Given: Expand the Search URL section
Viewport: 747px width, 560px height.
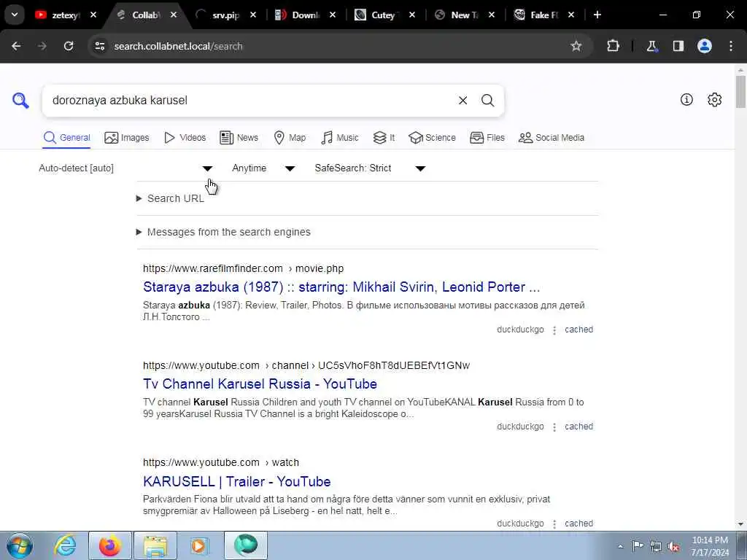Looking at the screenshot, I should pyautogui.click(x=170, y=198).
